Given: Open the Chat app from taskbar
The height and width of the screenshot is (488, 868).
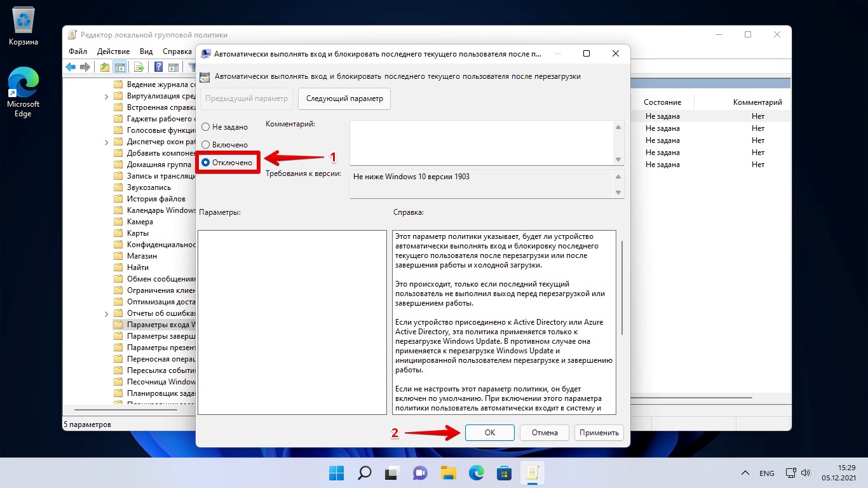Looking at the screenshot, I should pyautogui.click(x=421, y=473).
